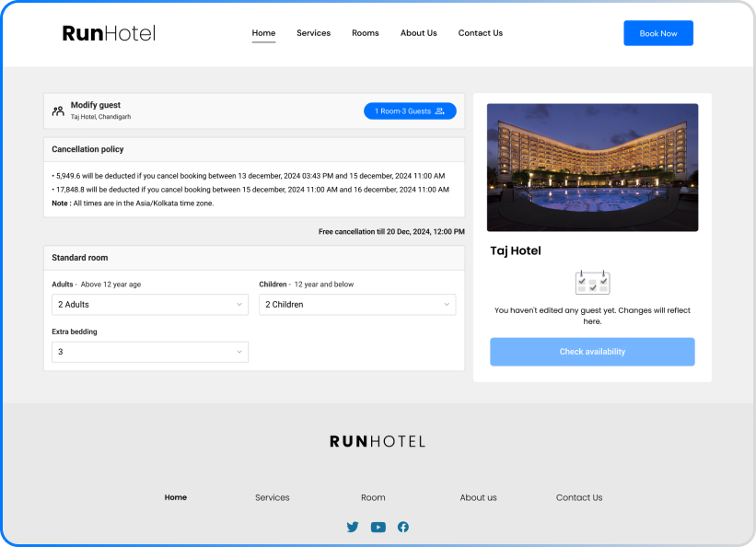
Task: Follow the footer About us link
Action: tap(478, 497)
